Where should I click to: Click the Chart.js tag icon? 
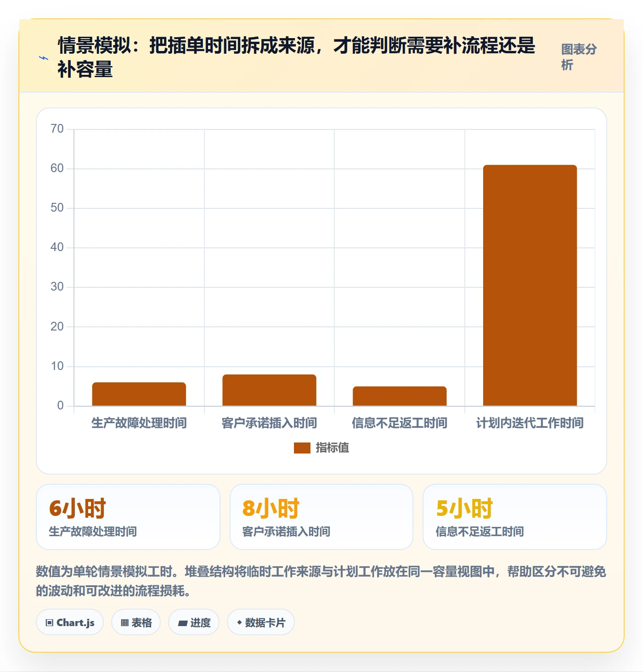click(x=50, y=623)
